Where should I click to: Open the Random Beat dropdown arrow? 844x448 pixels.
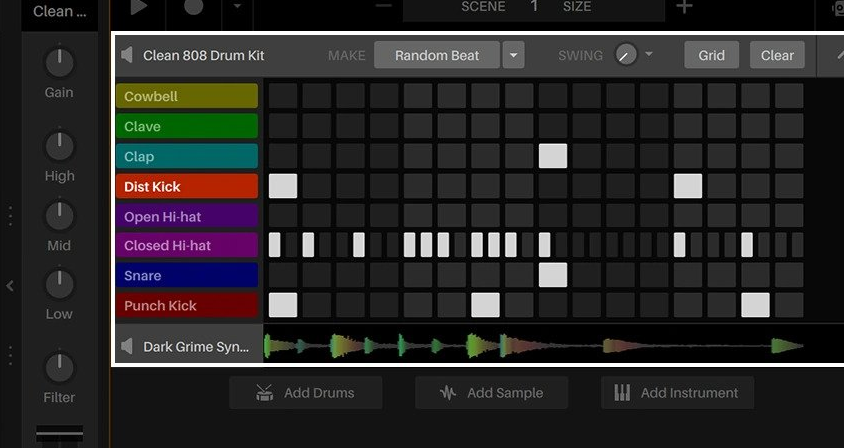(514, 55)
